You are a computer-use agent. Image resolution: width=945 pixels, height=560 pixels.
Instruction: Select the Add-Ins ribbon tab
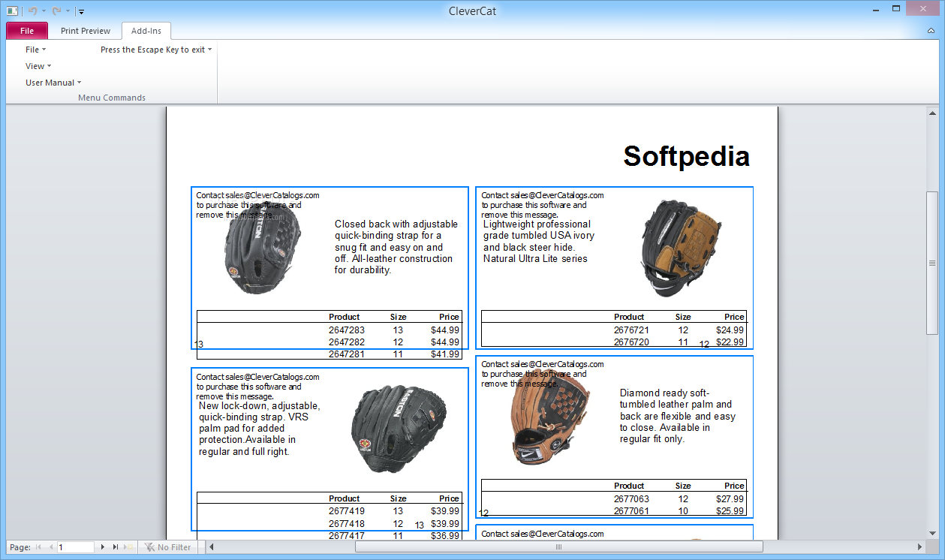tap(146, 31)
